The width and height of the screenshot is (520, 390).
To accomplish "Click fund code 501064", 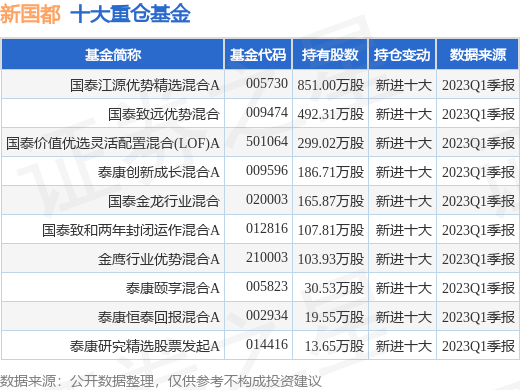I will pos(267,141).
